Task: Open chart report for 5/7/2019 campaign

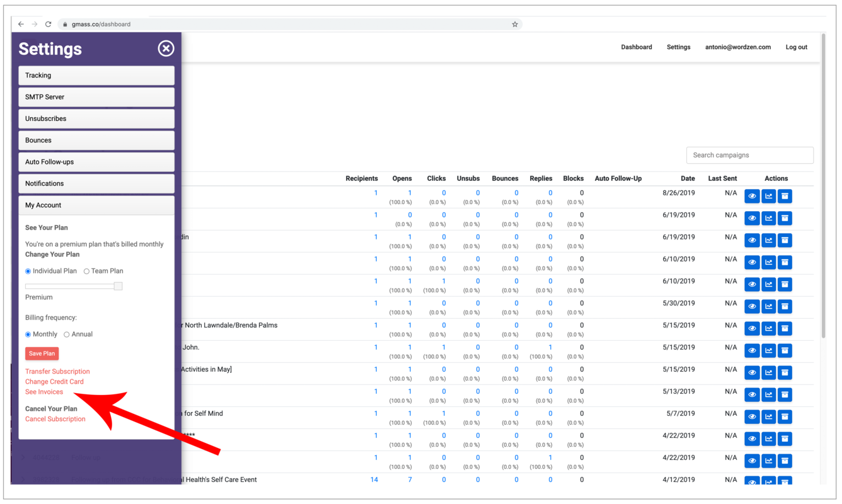Action: [x=768, y=417]
